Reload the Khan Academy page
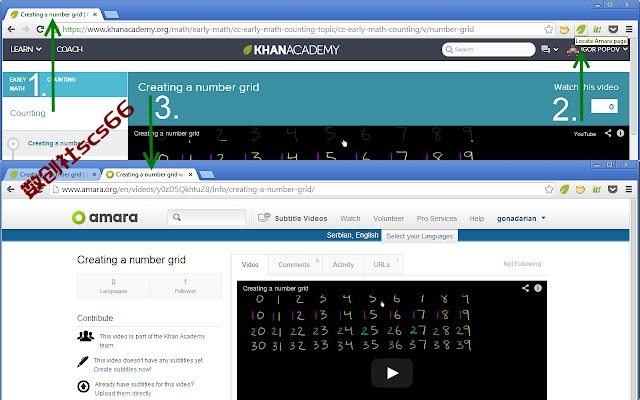The image size is (640, 400). point(40,29)
